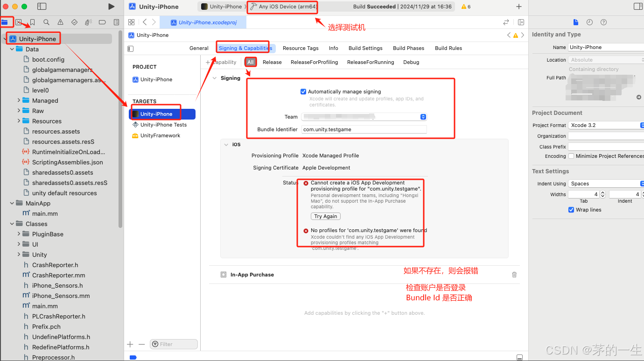The width and height of the screenshot is (644, 361).
Task: Toggle Automatically manage signing checkbox
Action: tap(303, 92)
